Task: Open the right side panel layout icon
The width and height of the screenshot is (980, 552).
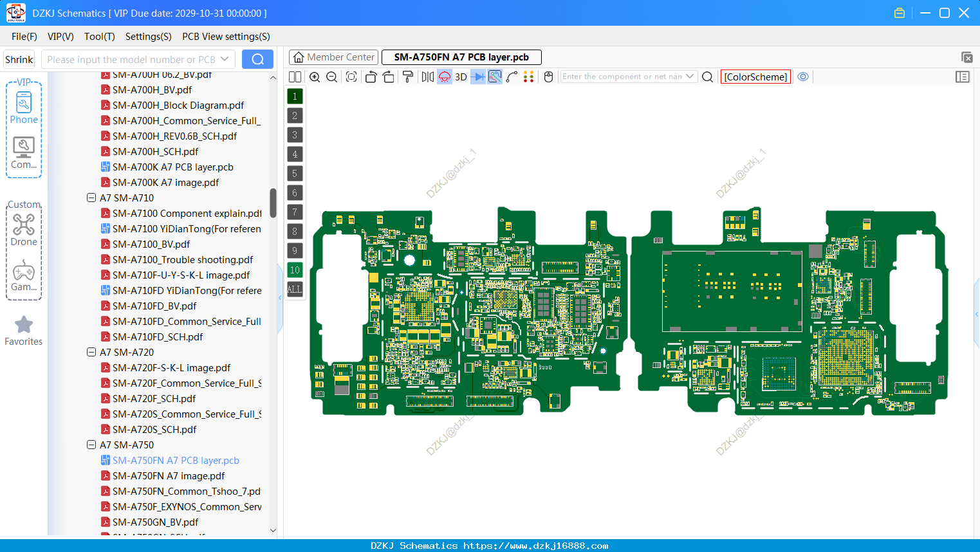Action: click(x=963, y=77)
